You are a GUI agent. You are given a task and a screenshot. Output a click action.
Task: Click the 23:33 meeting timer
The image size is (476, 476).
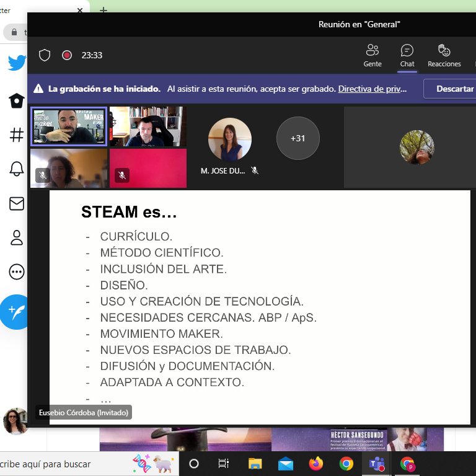[x=92, y=55]
